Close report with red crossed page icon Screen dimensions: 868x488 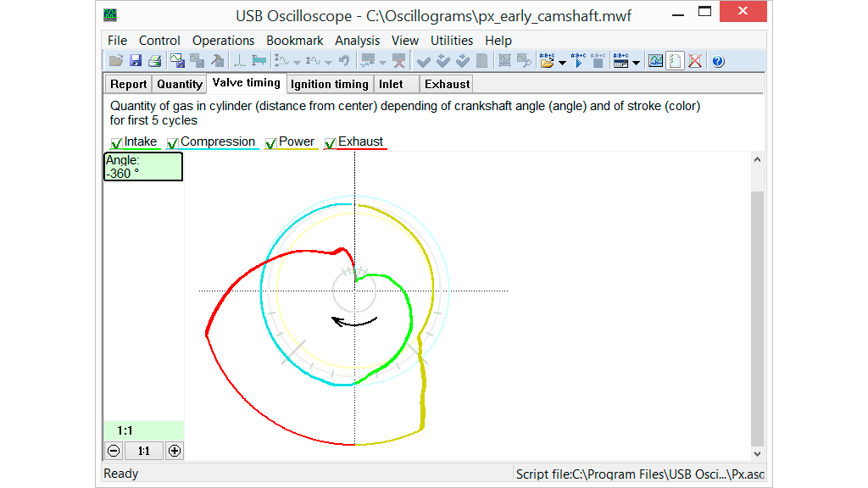tap(695, 61)
